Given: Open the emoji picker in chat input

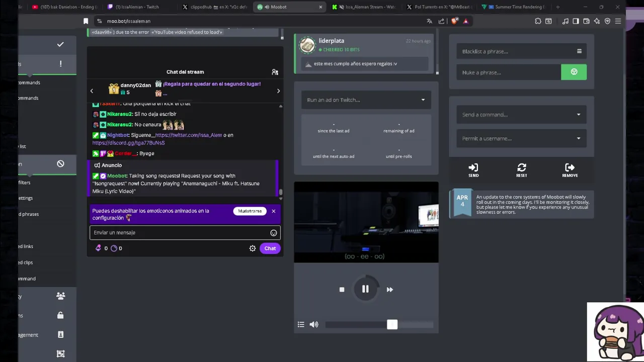Looking at the screenshot, I should [x=273, y=233].
